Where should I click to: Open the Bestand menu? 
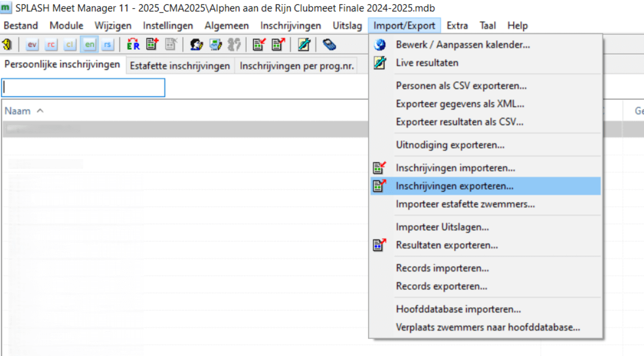click(21, 25)
